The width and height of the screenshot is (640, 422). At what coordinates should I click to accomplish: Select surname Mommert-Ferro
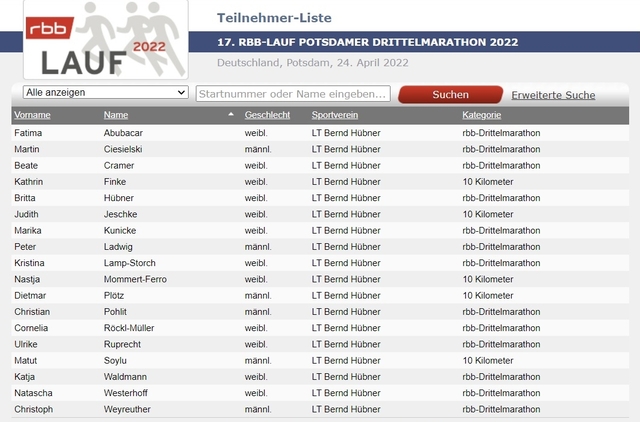coord(135,280)
